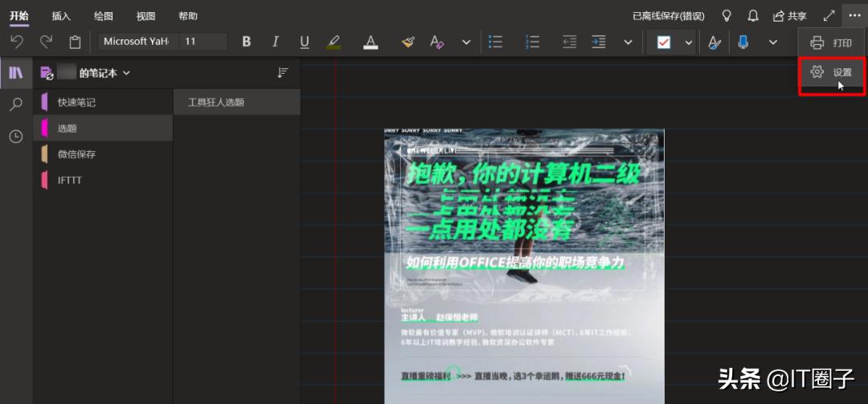
Task: Open the lightbulb tips icon
Action: 727,15
